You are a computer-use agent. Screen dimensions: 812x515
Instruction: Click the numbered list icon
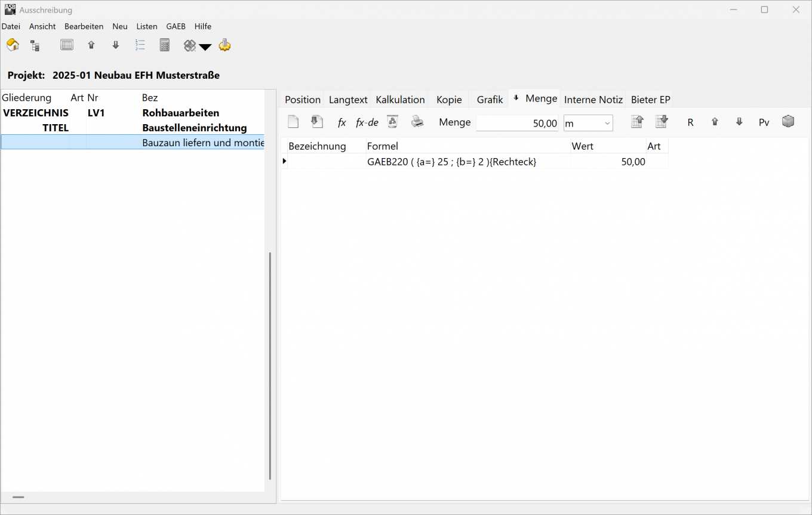140,45
